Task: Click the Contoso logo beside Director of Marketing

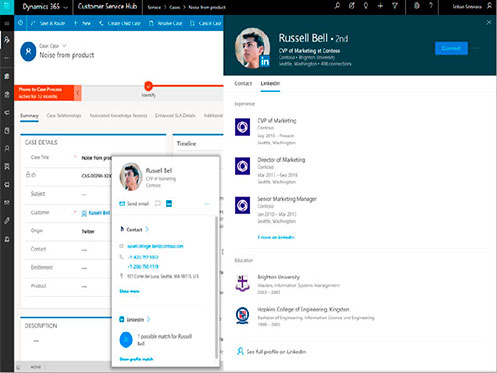Action: pos(243,166)
